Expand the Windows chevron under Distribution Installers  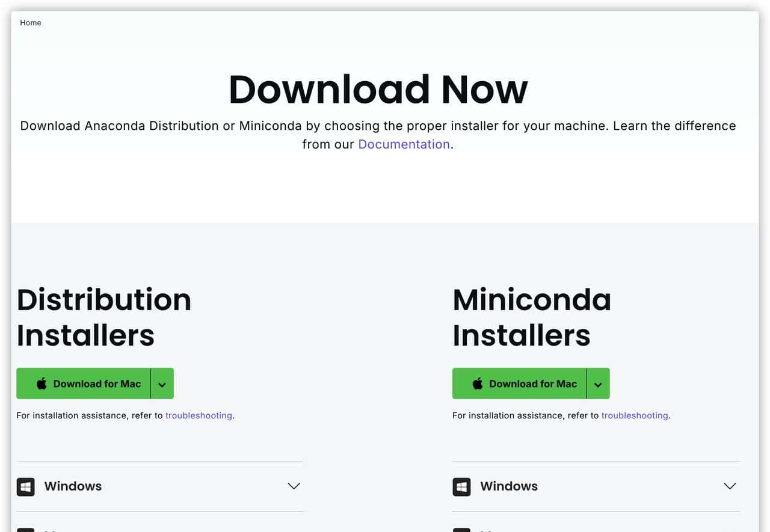[294, 486]
